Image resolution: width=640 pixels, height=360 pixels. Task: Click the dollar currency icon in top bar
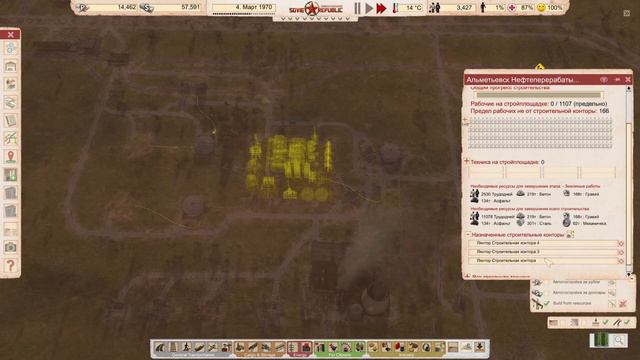pos(146,8)
